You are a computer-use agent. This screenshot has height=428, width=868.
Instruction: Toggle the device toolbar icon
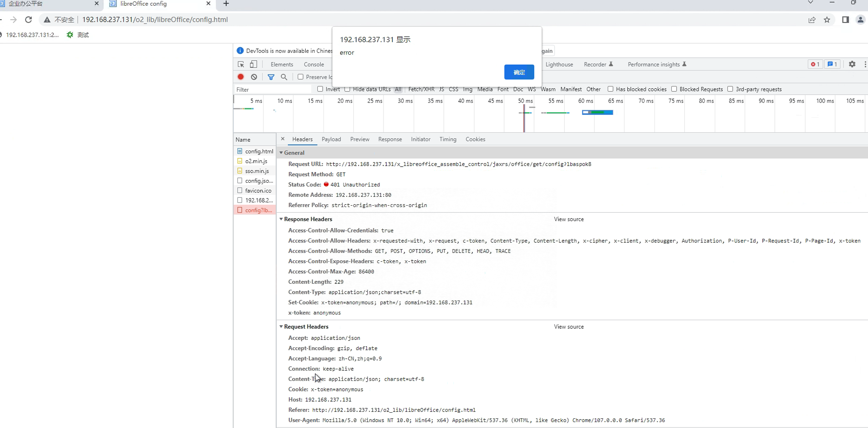pyautogui.click(x=254, y=64)
